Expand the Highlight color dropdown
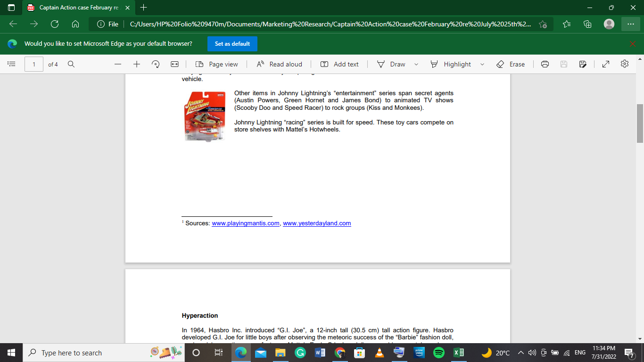Viewport: 644px width, 362px height. [x=482, y=64]
